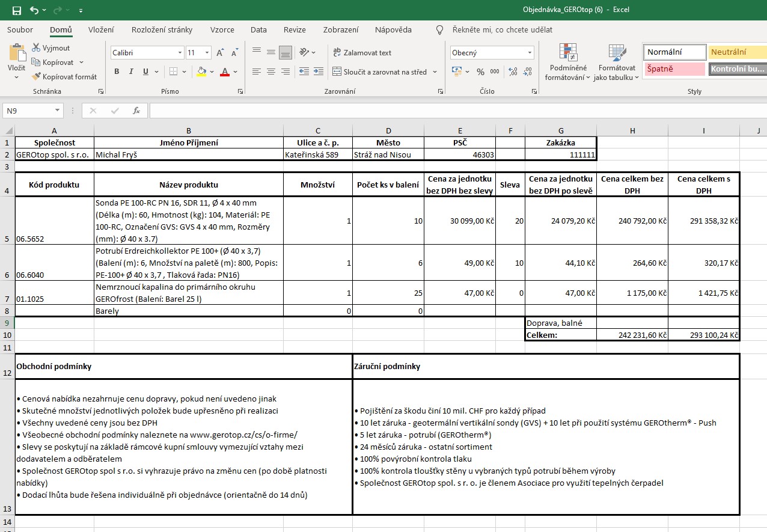Viewport: 767px width, 532px height.
Task: Expand fill color dropdown arrow
Action: click(x=212, y=72)
